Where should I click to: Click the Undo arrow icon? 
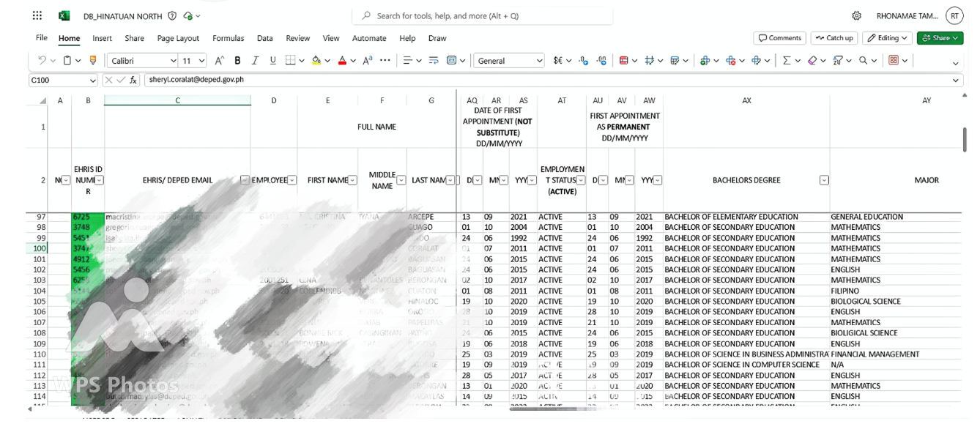click(42, 61)
